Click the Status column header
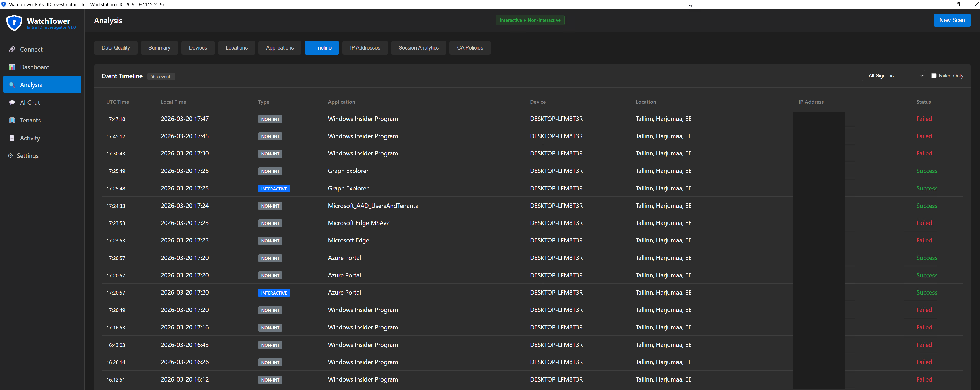This screenshot has height=390, width=980. click(923, 102)
